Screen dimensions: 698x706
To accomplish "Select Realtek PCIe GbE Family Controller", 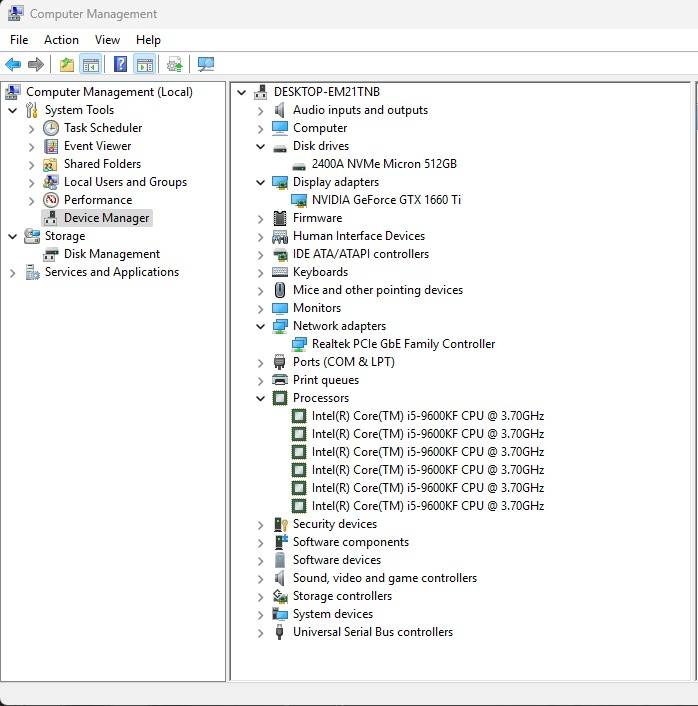I will [403, 344].
